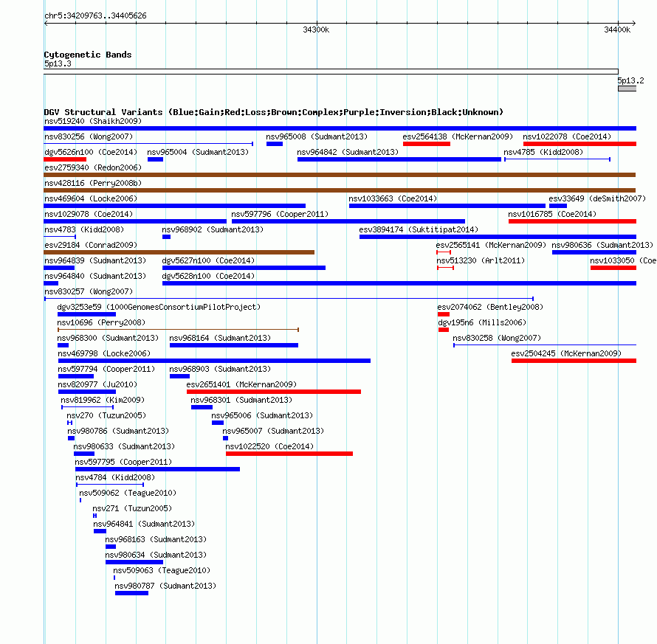
Task: Select the 5p13.2 cytogenetic band box
Action: (x=627, y=89)
